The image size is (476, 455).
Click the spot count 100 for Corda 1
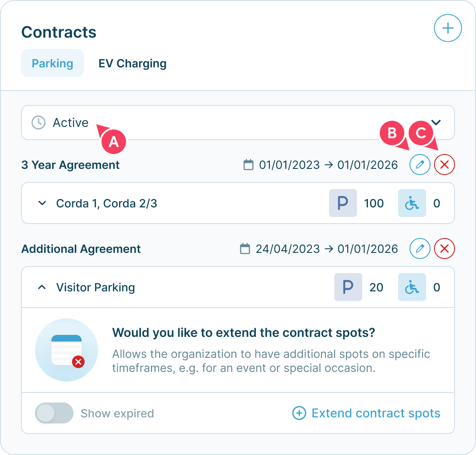coord(374,203)
